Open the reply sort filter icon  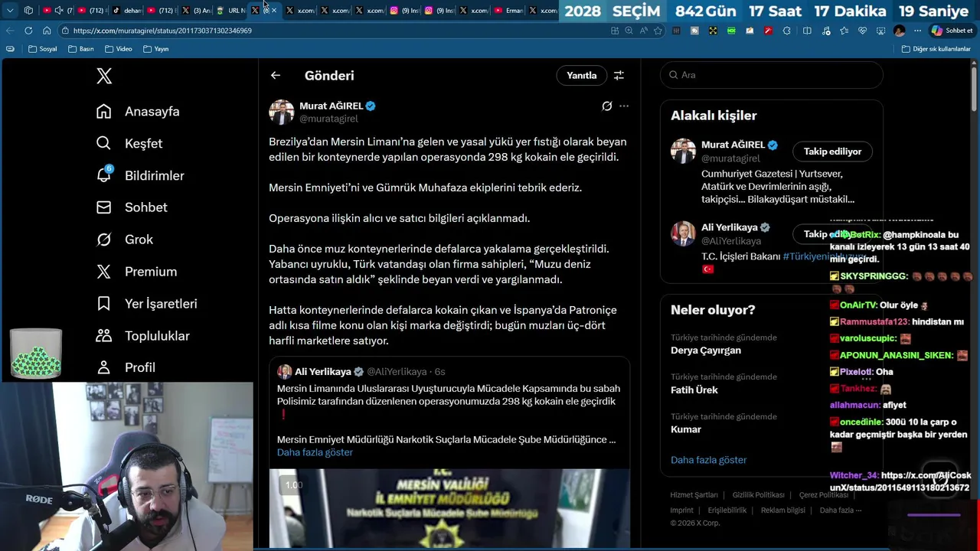(x=619, y=75)
